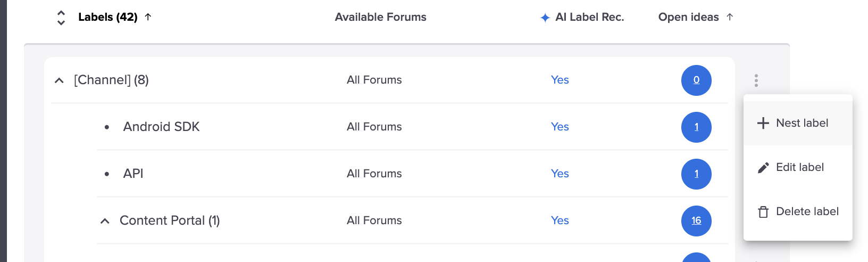Open the open ideas count for API

pyautogui.click(x=696, y=174)
